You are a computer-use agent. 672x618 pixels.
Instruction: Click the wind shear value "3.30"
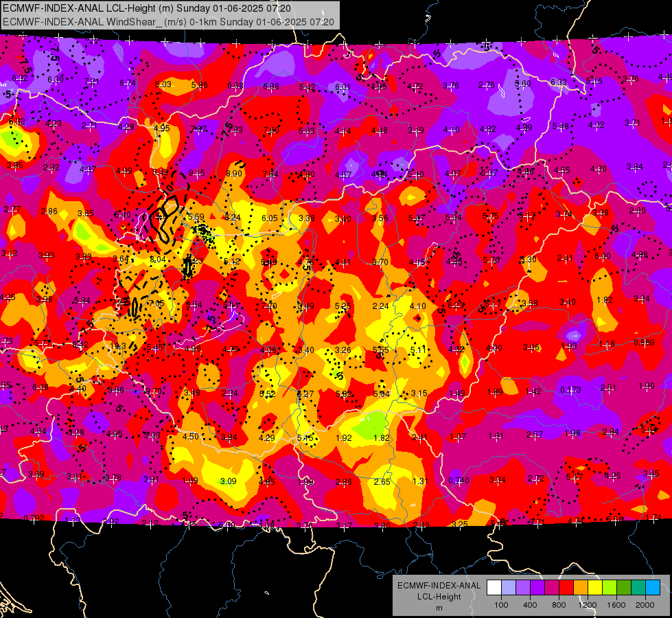click(x=529, y=259)
